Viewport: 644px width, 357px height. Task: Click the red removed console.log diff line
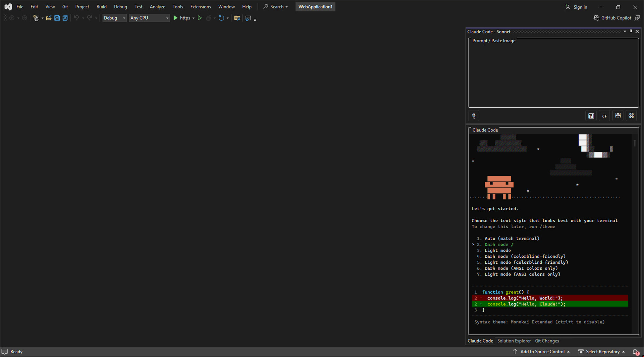tap(550, 298)
